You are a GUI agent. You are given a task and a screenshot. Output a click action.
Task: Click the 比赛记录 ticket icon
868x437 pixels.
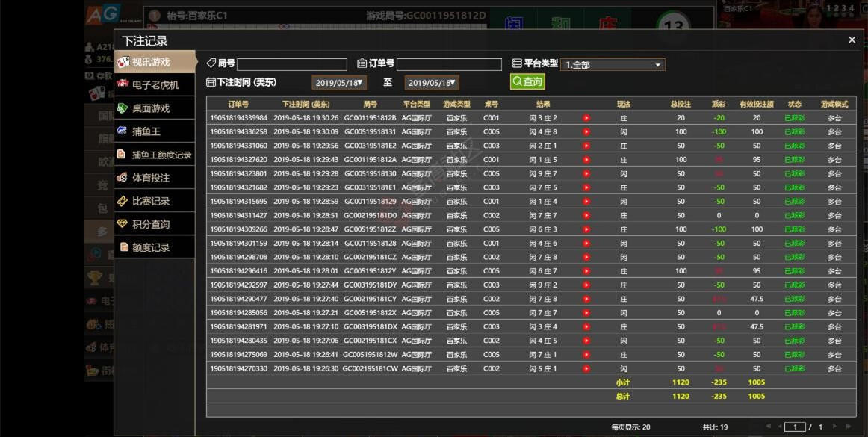[x=123, y=201]
